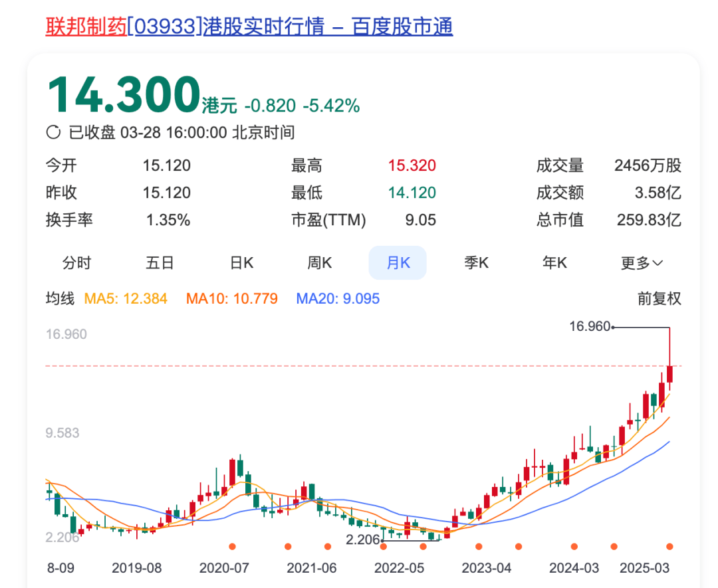Click the 16.960 high-point callout on chart
The height and width of the screenshot is (588, 718).
coord(590,326)
